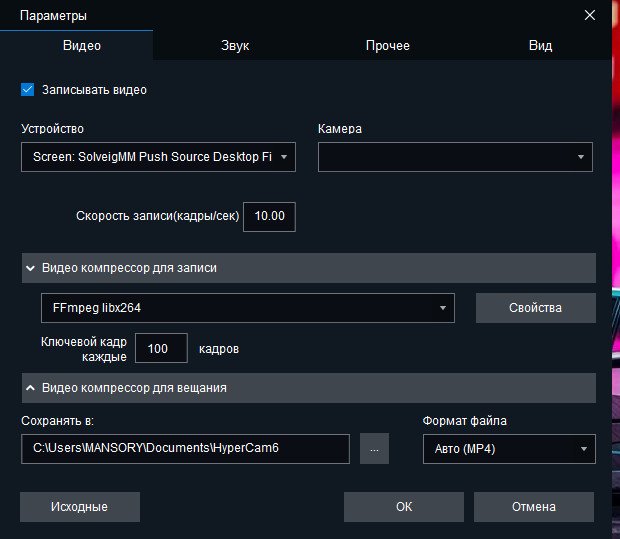The height and width of the screenshot is (539, 620).
Task: Go to the Прочее tab
Action: click(387, 46)
